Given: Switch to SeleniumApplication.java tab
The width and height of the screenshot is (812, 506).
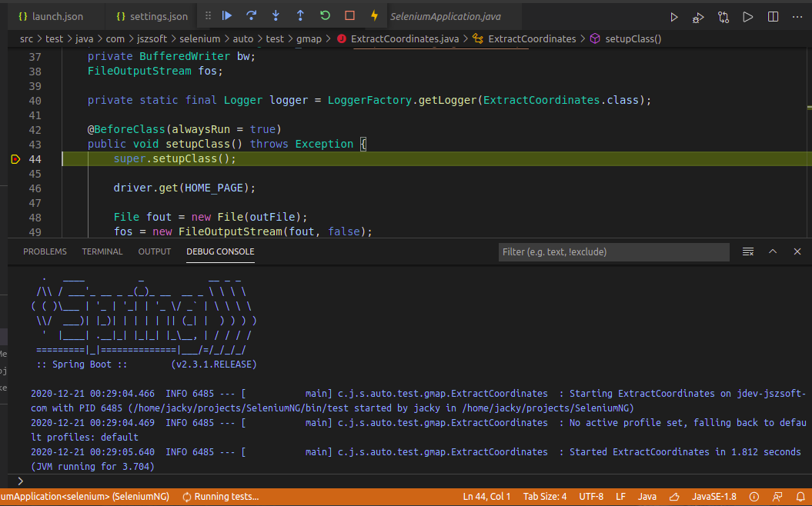Looking at the screenshot, I should [x=446, y=17].
